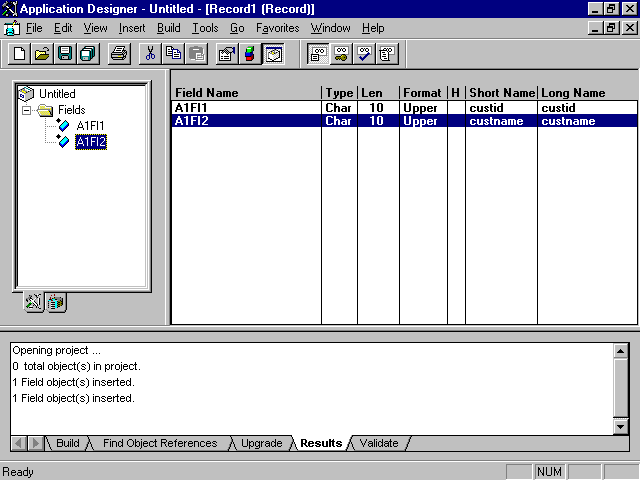
Task: Select the Untitled project icon in tree
Action: click(26, 94)
